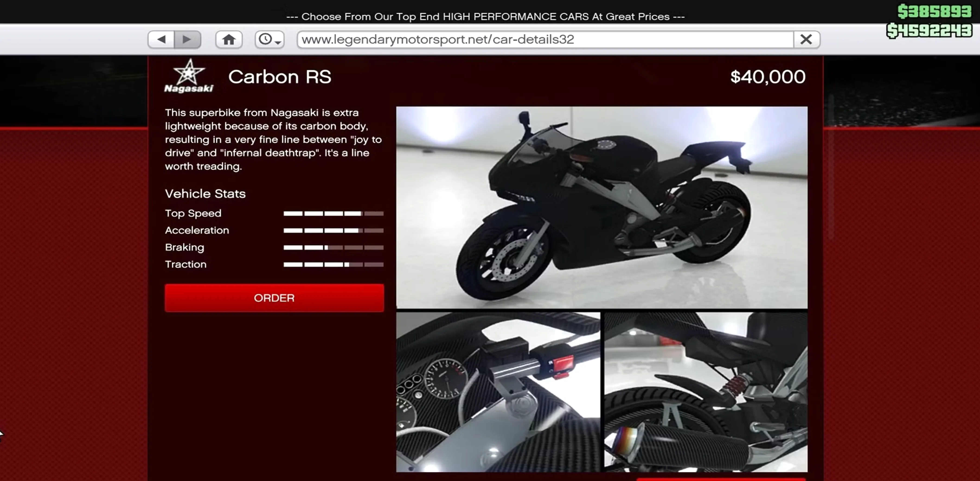This screenshot has width=980, height=481.
Task: Click the Acceleration stat bar
Action: pos(333,230)
